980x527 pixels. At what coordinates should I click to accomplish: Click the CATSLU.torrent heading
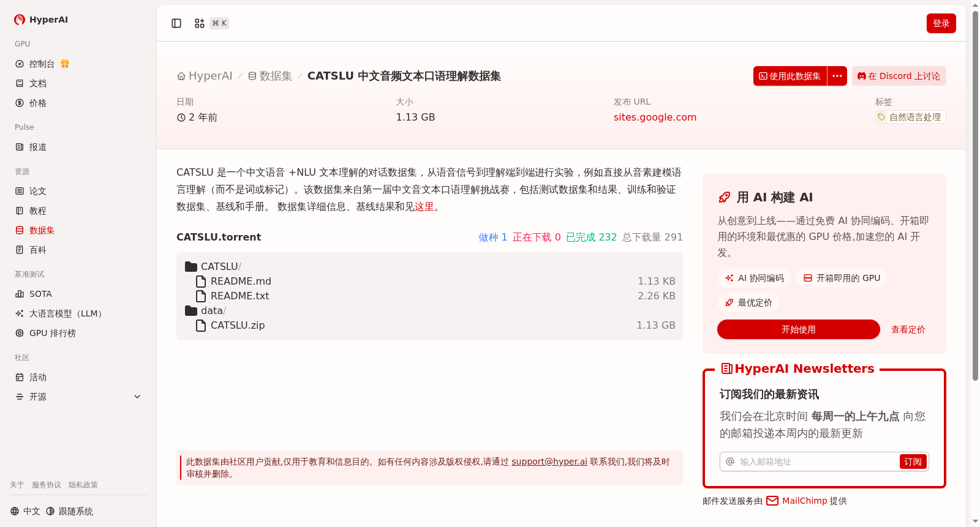pos(219,237)
